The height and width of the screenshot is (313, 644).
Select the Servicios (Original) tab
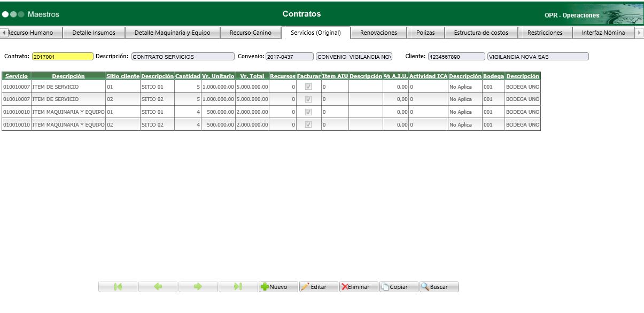click(316, 33)
